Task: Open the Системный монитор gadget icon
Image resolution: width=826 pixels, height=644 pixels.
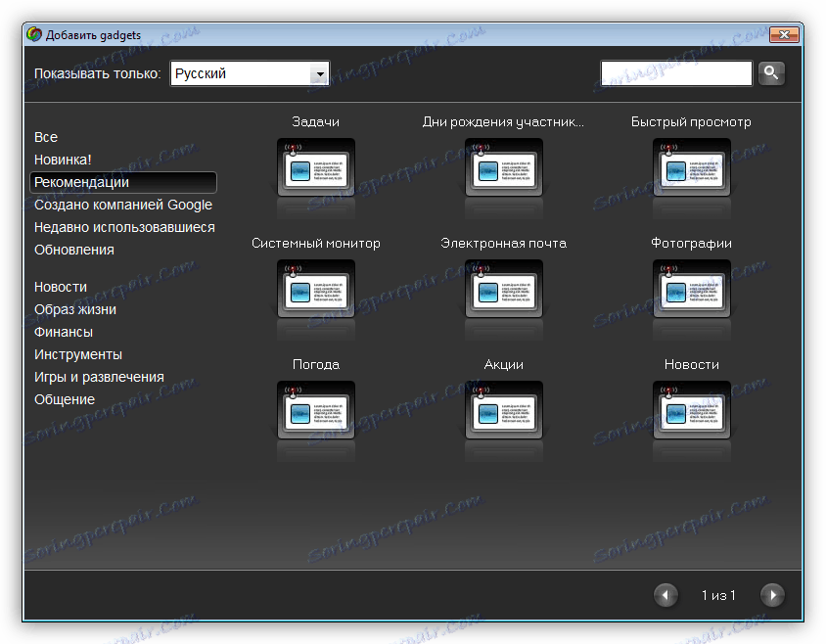Action: click(x=316, y=290)
